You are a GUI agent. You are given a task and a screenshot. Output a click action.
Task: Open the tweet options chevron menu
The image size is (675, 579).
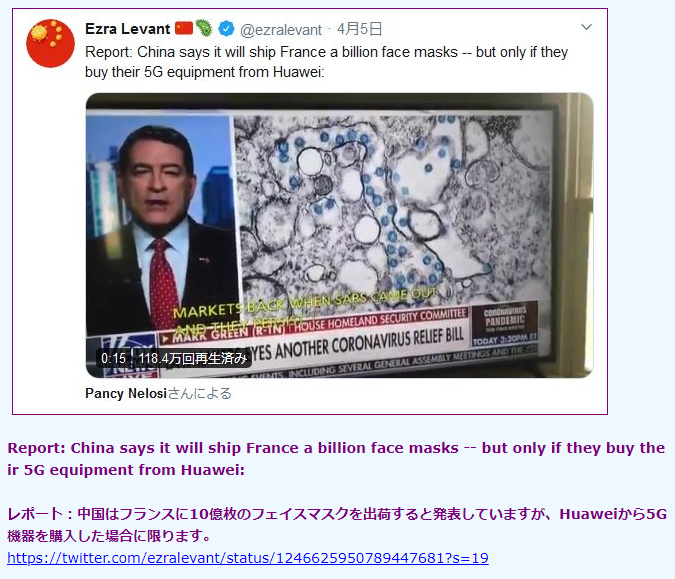(586, 27)
